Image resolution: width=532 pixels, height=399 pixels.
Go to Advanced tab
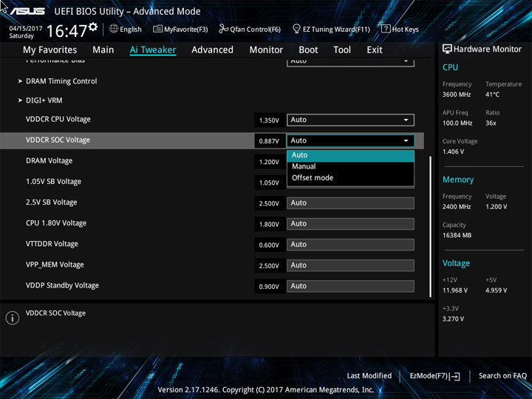[212, 50]
